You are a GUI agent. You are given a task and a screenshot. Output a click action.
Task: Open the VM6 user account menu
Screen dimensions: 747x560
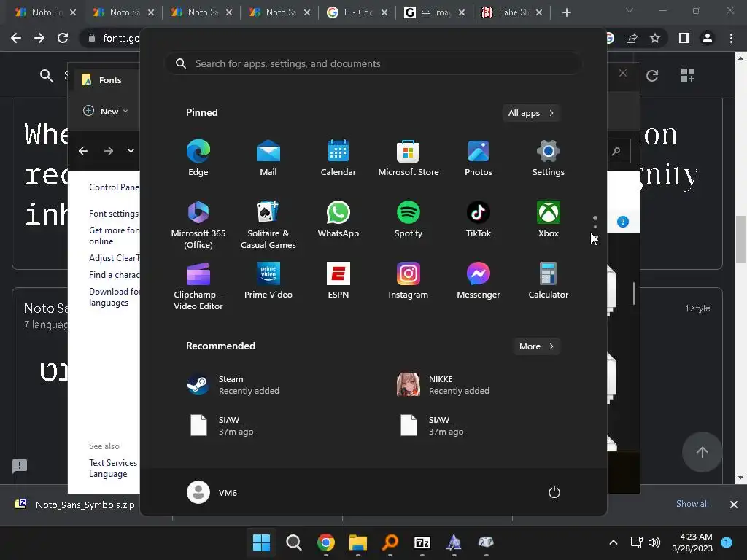pyautogui.click(x=212, y=492)
